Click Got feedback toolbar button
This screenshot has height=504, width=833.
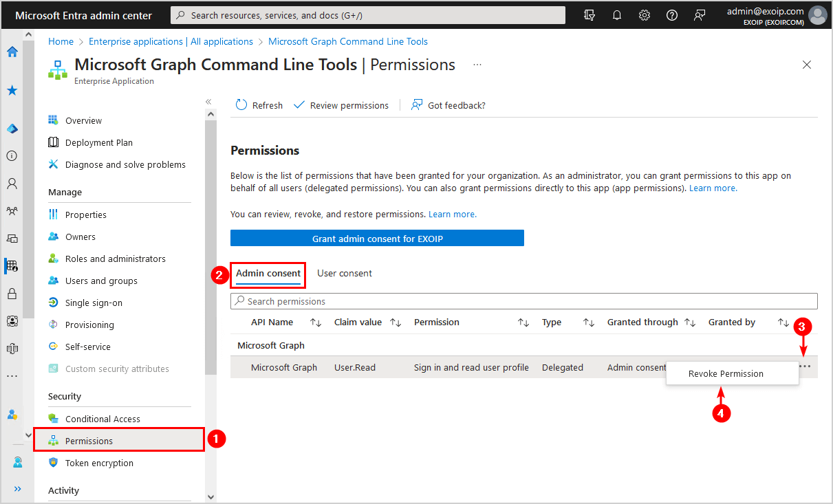[x=448, y=105]
